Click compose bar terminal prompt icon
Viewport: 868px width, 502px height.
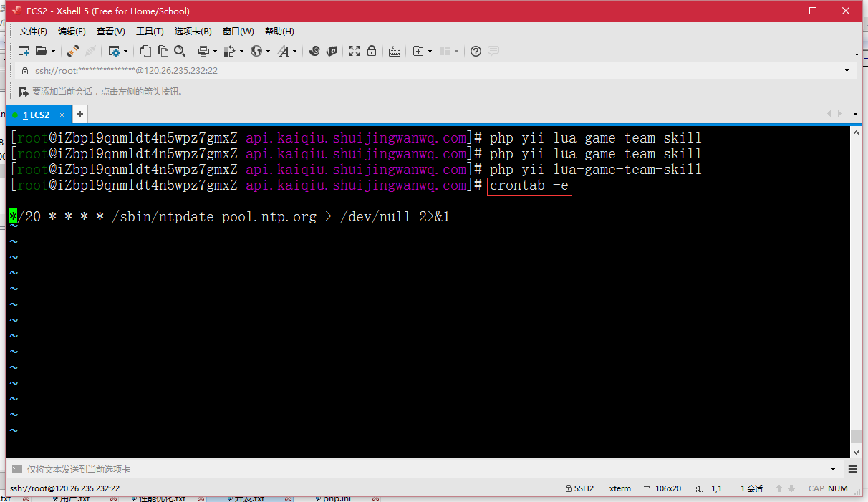[17, 469]
